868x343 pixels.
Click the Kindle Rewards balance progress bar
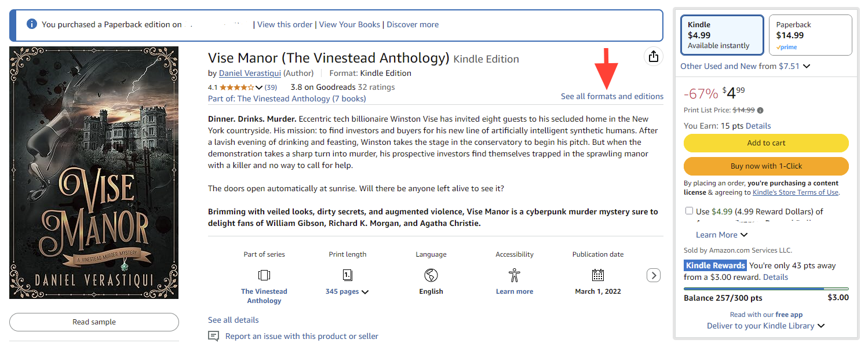766,289
